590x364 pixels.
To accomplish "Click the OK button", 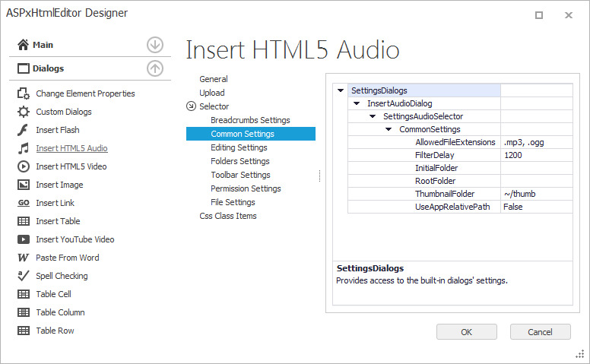I will coord(467,331).
